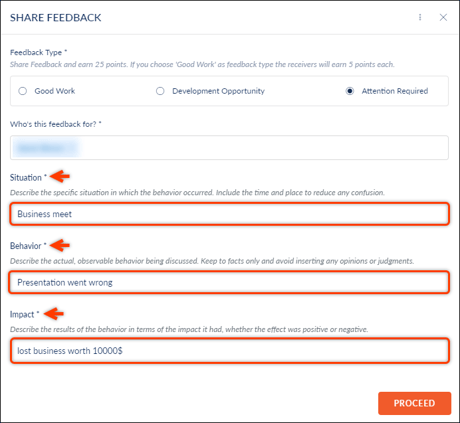
Task: Select the Good Work radio button
Action: point(23,91)
